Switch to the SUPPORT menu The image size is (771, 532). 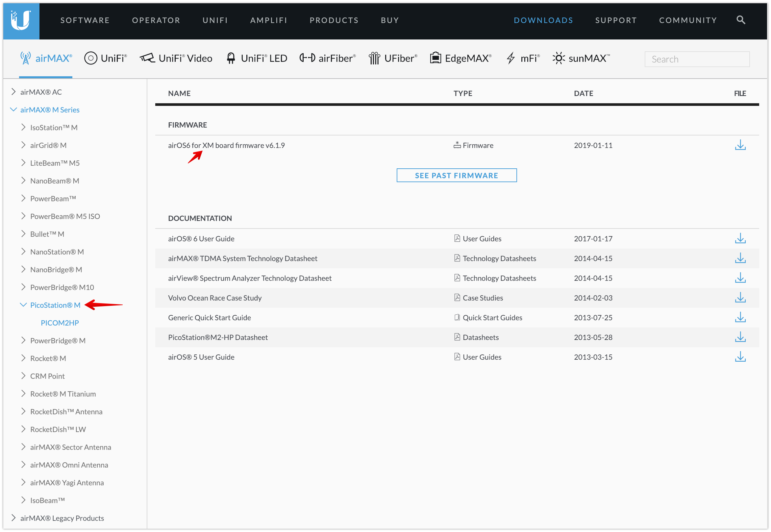point(616,20)
